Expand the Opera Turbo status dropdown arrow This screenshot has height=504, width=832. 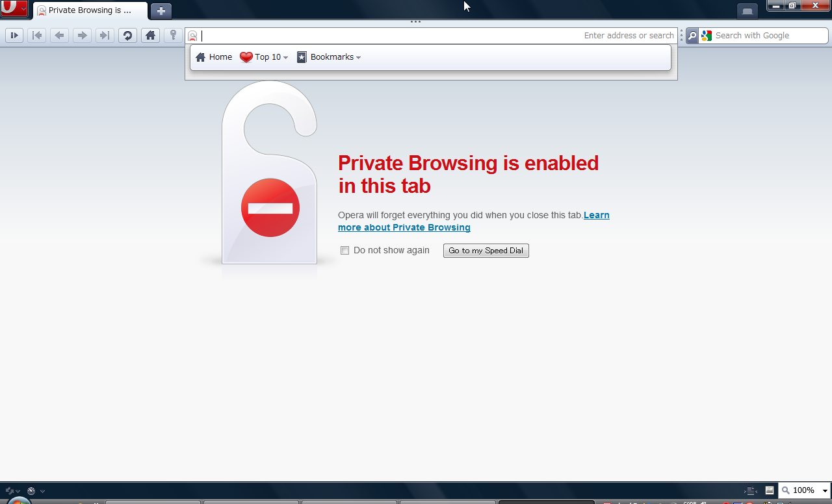tap(42, 492)
